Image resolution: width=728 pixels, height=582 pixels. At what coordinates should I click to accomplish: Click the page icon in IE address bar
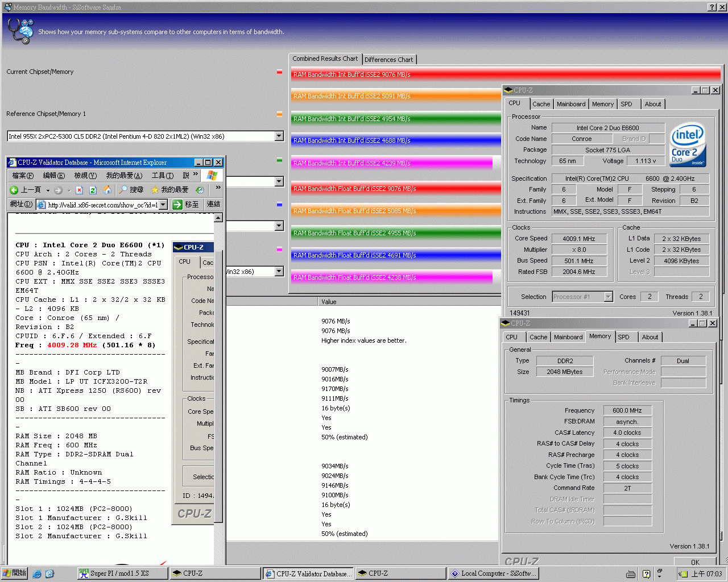tap(41, 205)
